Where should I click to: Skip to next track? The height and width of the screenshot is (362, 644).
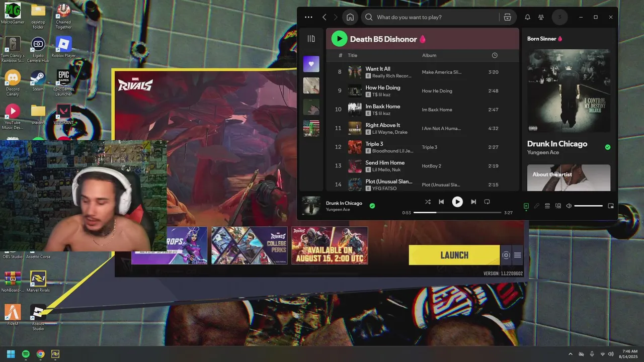pos(473,202)
